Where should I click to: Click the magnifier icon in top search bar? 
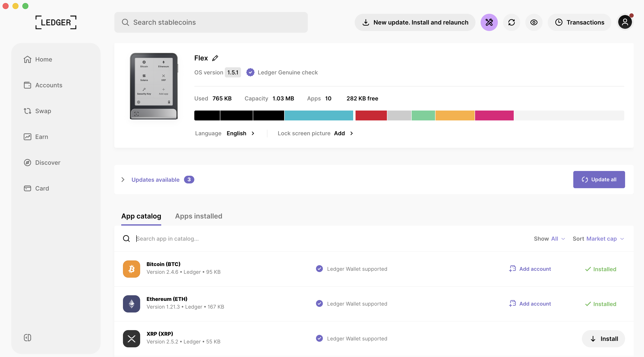pos(125,22)
